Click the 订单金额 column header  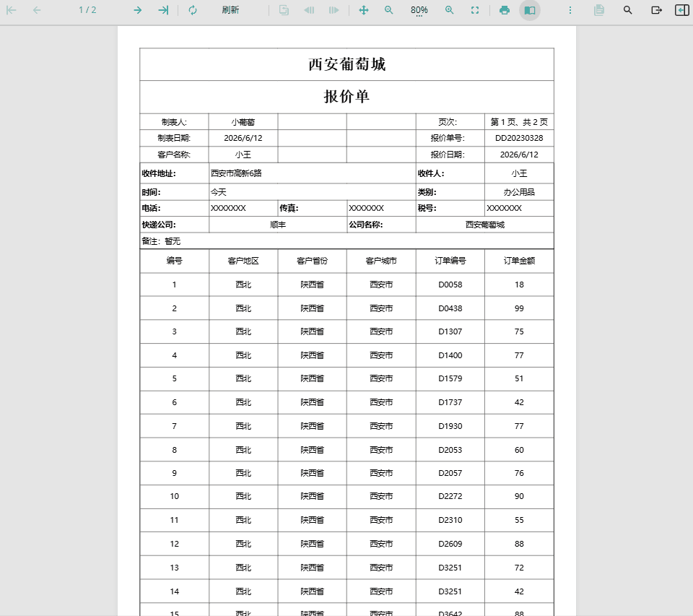(x=519, y=261)
